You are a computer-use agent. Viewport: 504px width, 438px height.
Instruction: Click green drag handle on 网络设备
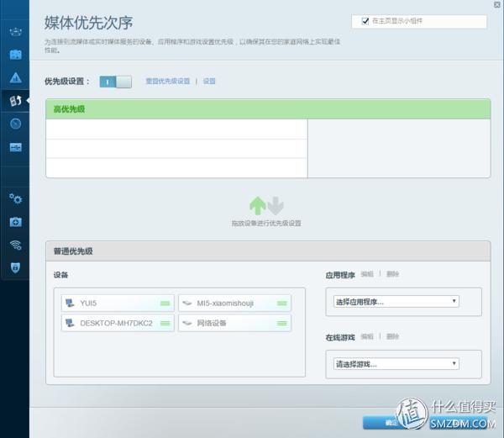click(x=282, y=323)
